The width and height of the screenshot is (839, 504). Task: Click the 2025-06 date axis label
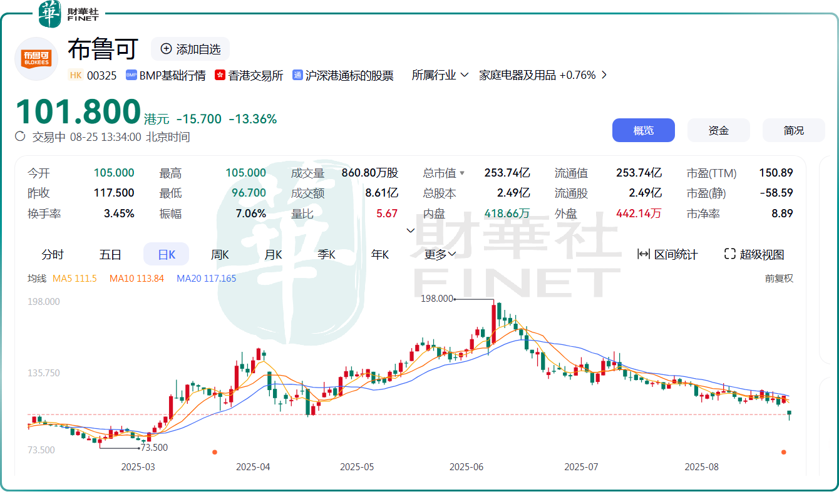pyautogui.click(x=467, y=467)
